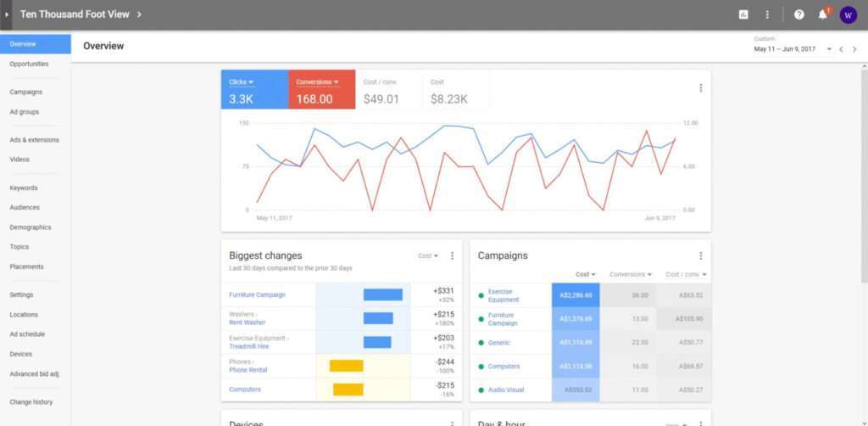868x426 pixels.
Task: Open Cost dropdown in Biggest changes
Action: click(x=428, y=255)
